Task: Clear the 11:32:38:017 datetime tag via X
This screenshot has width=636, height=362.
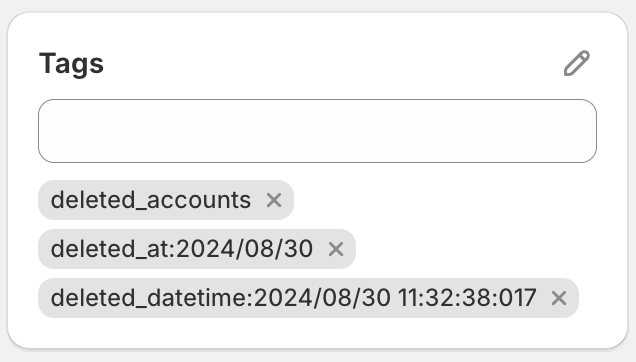Action: [x=559, y=298]
